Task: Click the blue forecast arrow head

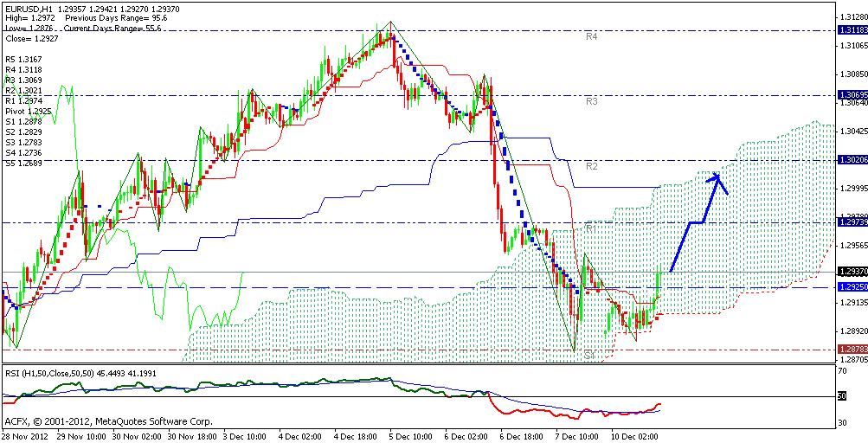Action: [x=717, y=177]
